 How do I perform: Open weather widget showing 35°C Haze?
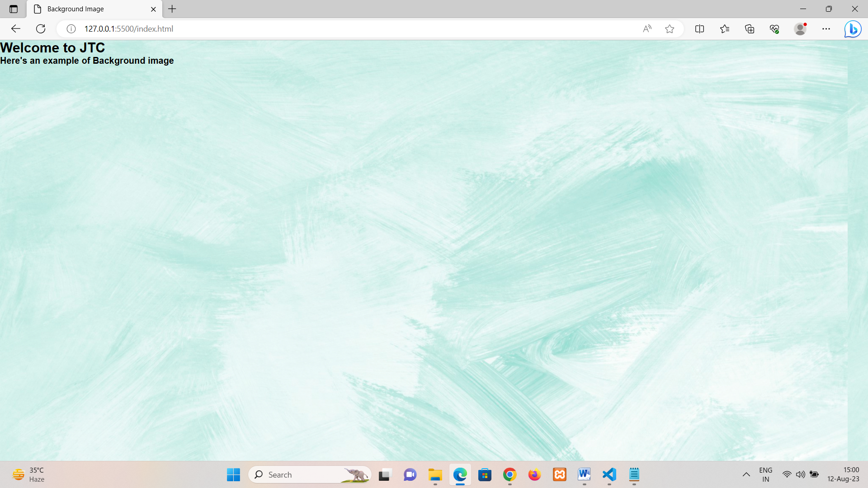click(x=28, y=475)
